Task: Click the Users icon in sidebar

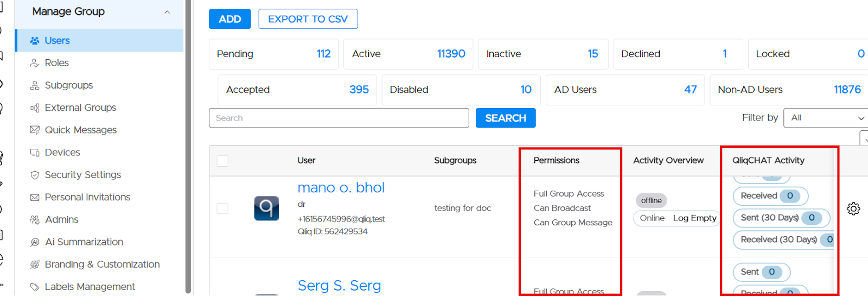Action: pyautogui.click(x=35, y=41)
